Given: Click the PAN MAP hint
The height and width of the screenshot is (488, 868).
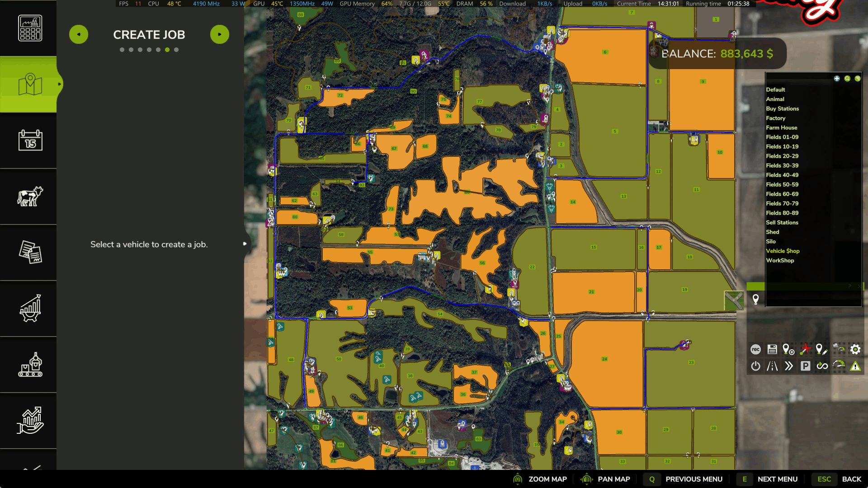Looking at the screenshot, I should (605, 479).
